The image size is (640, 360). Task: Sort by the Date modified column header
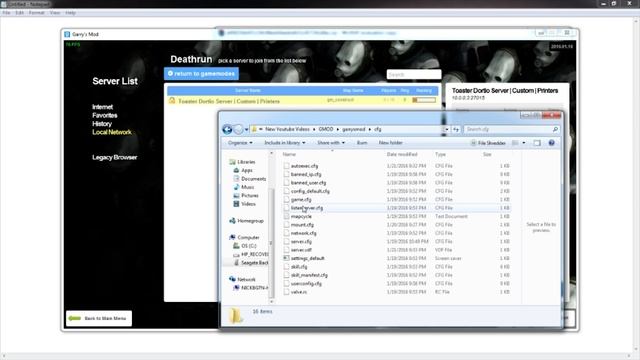tap(402, 154)
